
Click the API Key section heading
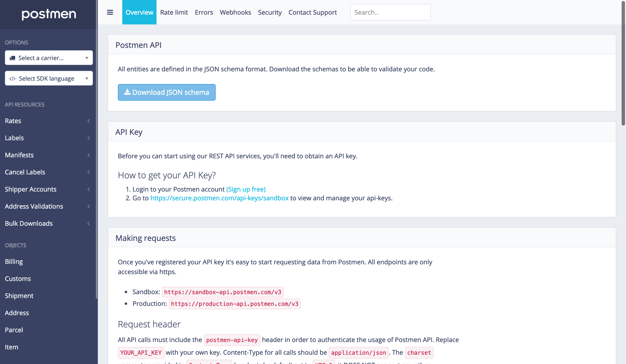[129, 132]
